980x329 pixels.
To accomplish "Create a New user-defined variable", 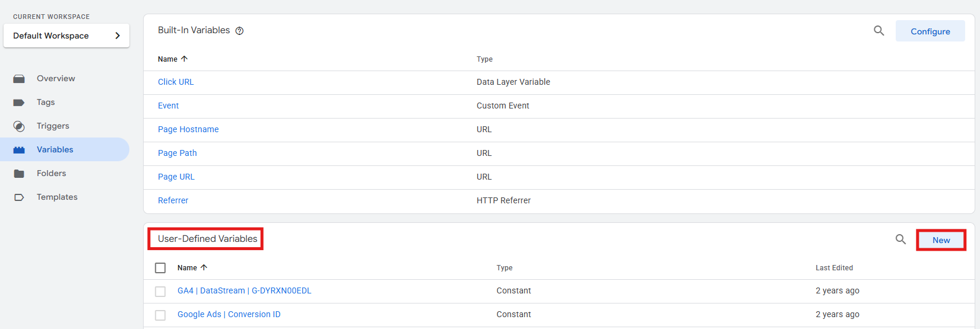I will [941, 240].
